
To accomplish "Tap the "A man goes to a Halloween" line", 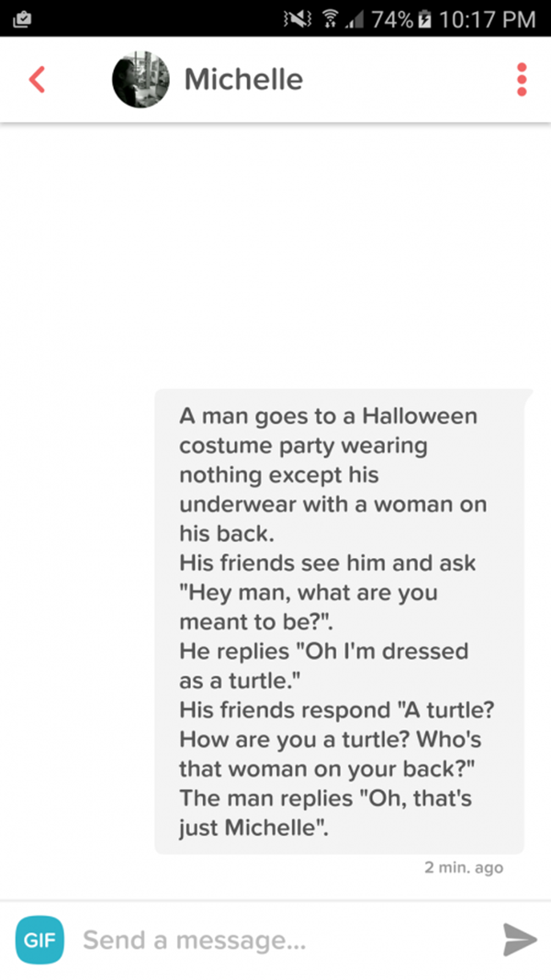I will [x=329, y=416].
